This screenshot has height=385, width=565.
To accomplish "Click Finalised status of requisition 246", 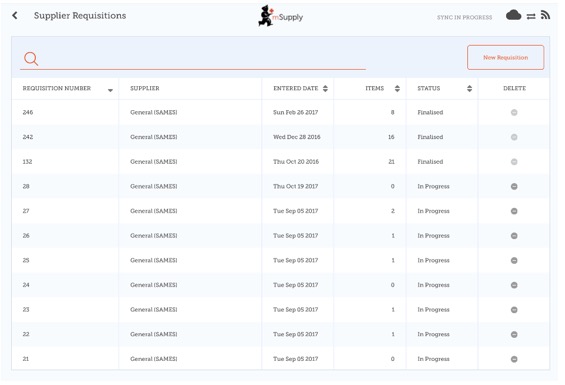I will point(430,112).
